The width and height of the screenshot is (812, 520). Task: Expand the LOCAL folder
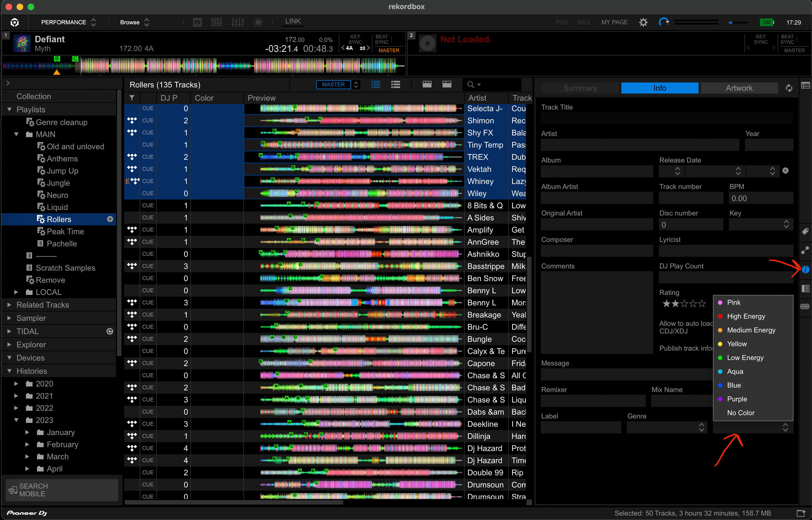coord(16,292)
